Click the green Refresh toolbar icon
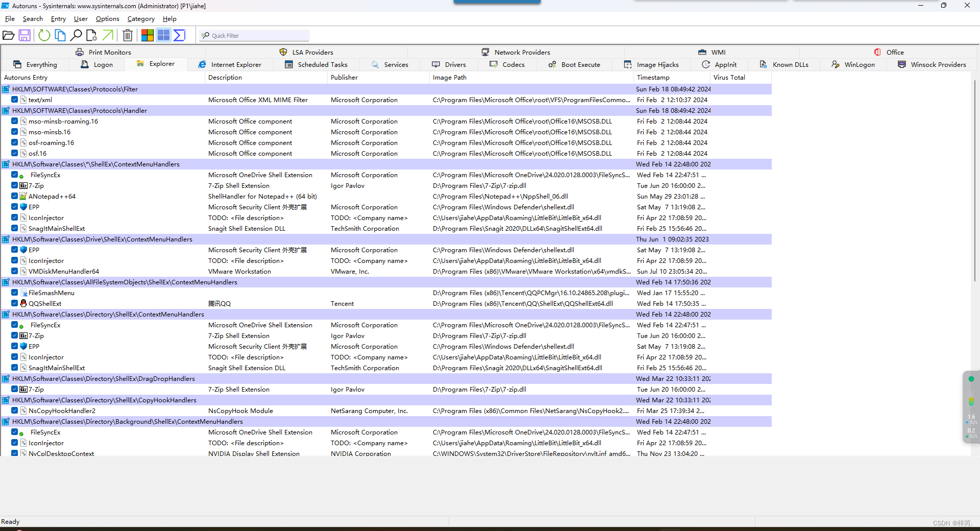Screen dimensions: 980x531 pyautogui.click(x=44, y=35)
